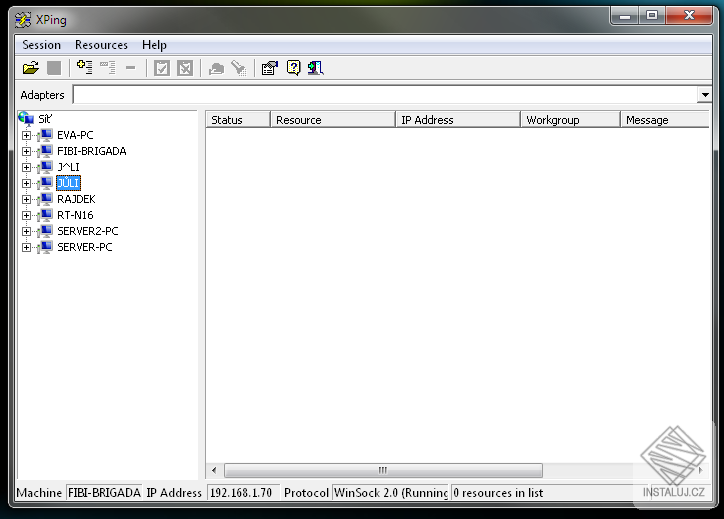
Task: Click the Síť network globe icon
Action: (x=26, y=119)
